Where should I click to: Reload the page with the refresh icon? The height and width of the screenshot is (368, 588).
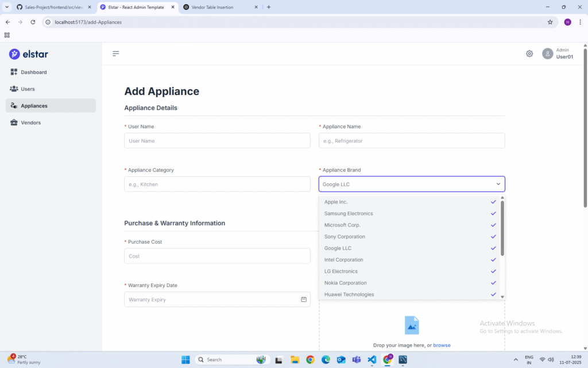point(33,22)
